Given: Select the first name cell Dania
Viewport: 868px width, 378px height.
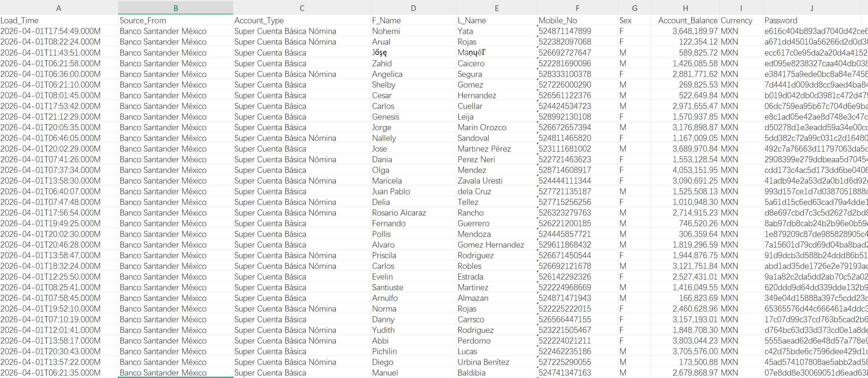Looking at the screenshot, I should [413, 159].
